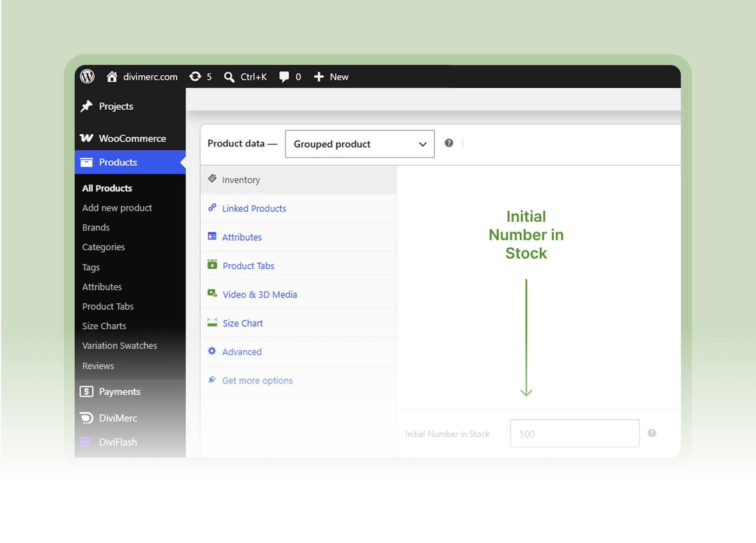The image size is (756, 543).
Task: Click Add new product
Action: pyautogui.click(x=117, y=208)
